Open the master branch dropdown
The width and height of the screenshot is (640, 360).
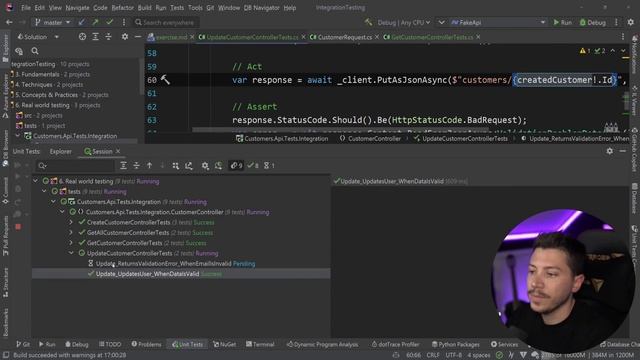52,22
